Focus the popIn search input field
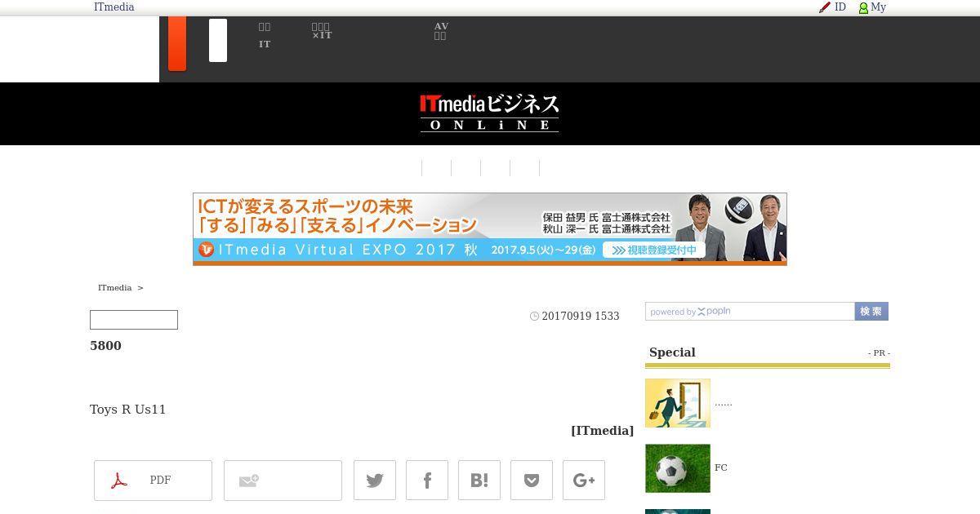980x514 pixels. tap(750, 312)
